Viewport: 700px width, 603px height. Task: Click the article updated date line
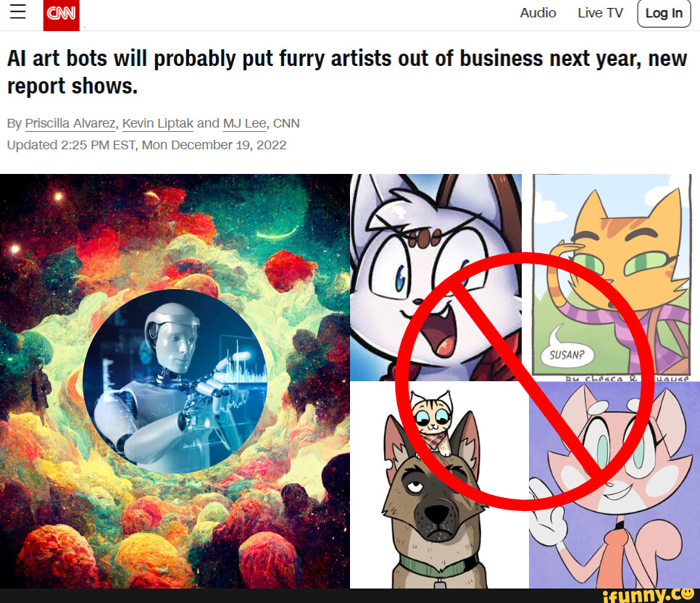coord(147,145)
